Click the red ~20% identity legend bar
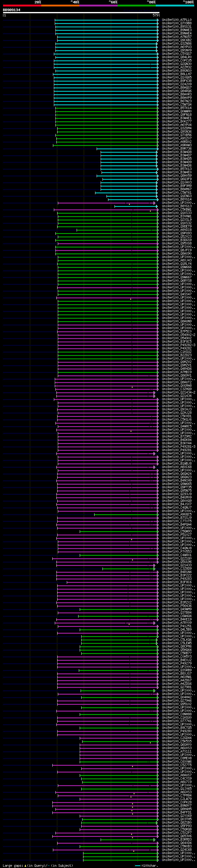This screenshot has width=197, height=868. tap(22, 6)
